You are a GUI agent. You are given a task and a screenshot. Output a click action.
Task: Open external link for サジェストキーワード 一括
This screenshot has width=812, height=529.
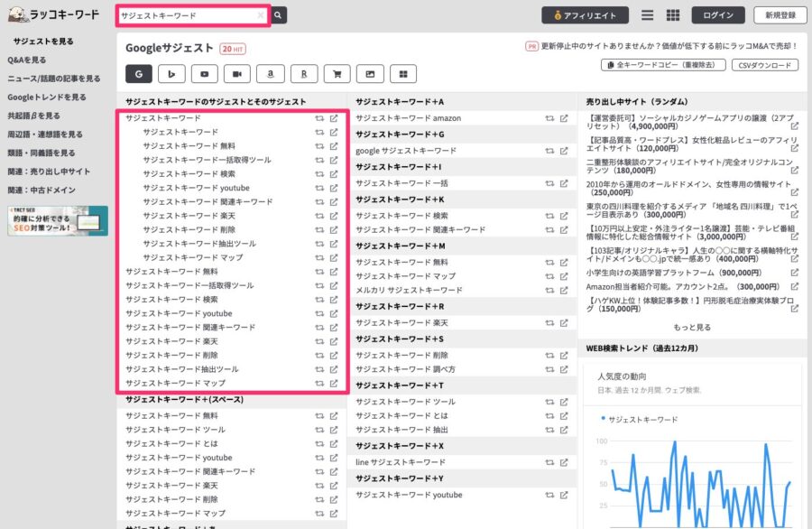coord(564,183)
